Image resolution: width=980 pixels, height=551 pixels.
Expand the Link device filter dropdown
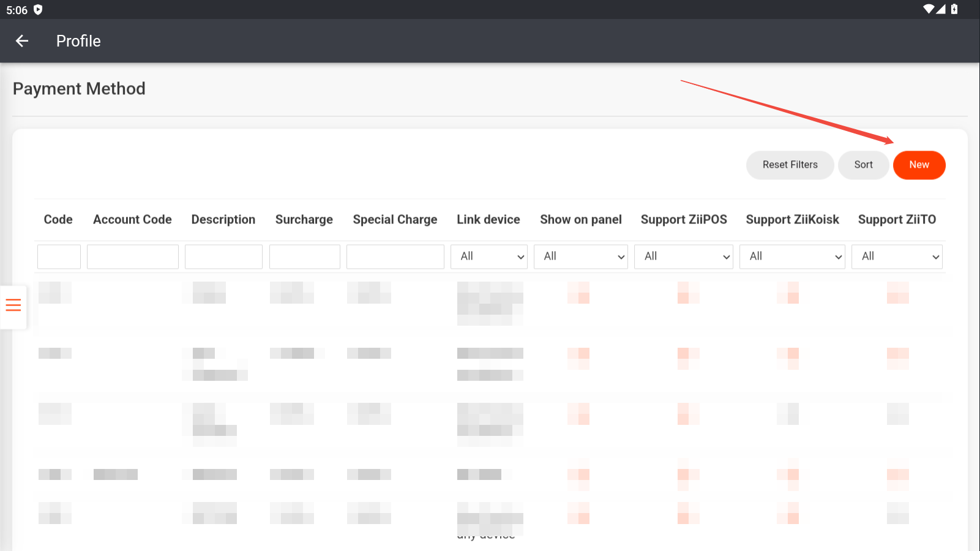[490, 257]
